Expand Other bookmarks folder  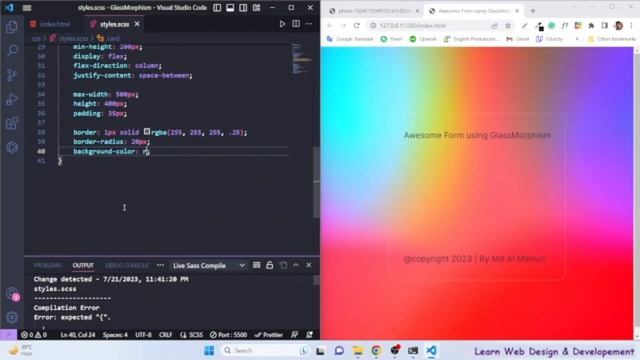pos(612,39)
